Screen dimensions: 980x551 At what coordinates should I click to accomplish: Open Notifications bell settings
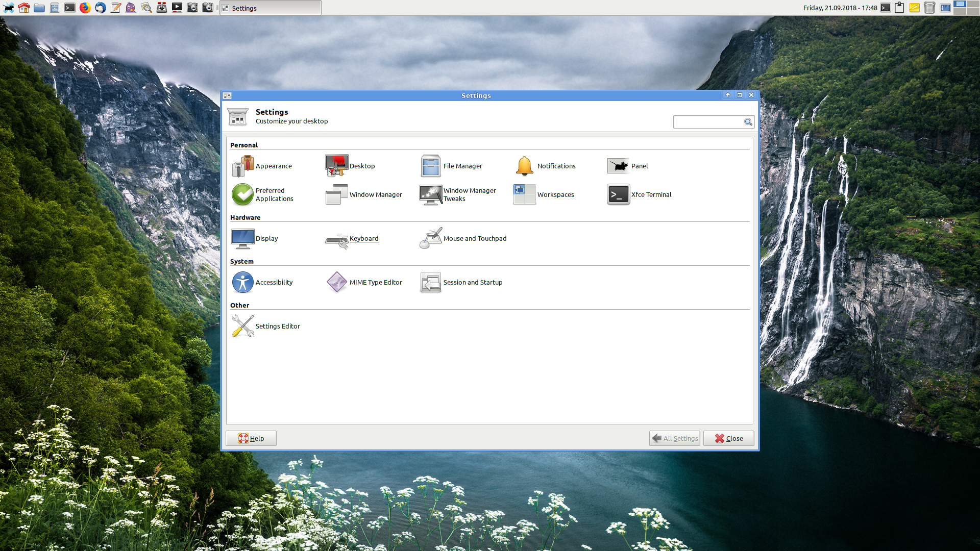(524, 166)
